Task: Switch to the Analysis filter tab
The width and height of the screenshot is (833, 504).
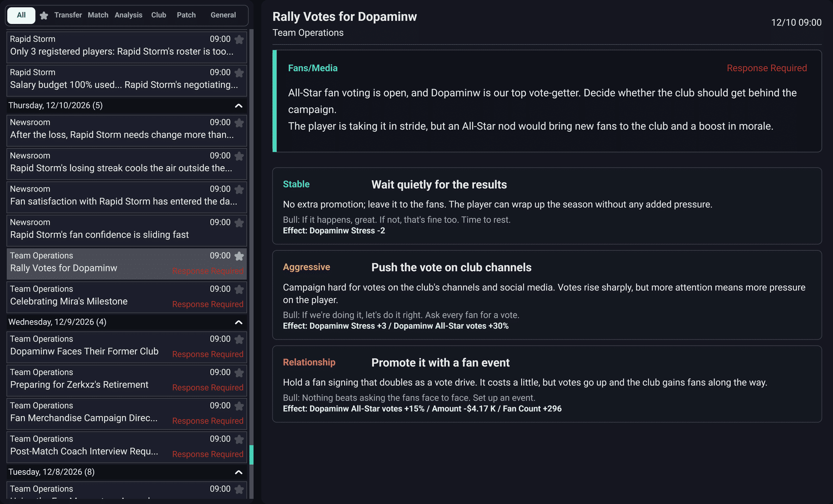Action: pyautogui.click(x=129, y=15)
